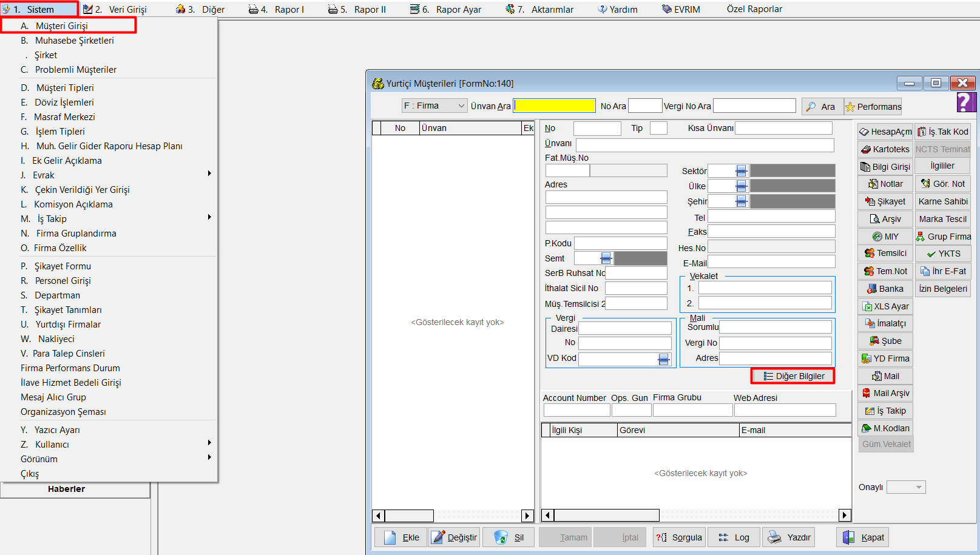Open Mail Arşiv
This screenshot has height=555, width=980.
885,393
